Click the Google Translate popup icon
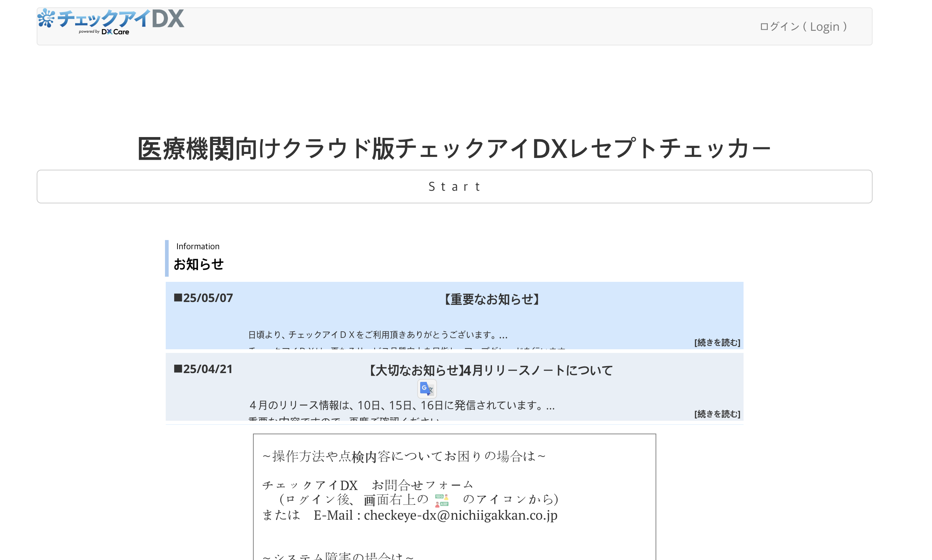 click(x=426, y=389)
